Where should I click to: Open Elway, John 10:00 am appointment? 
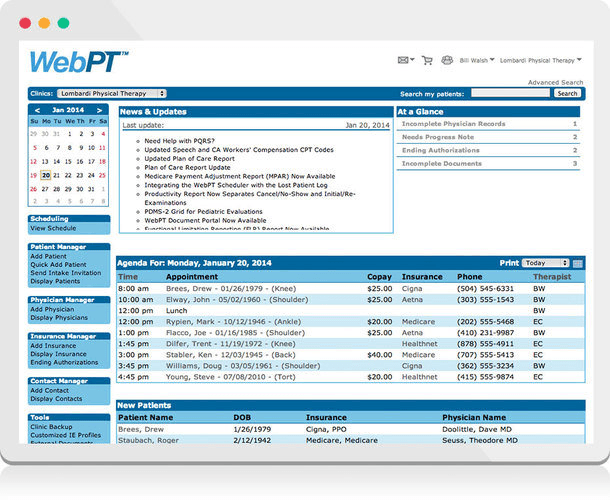coord(237,300)
